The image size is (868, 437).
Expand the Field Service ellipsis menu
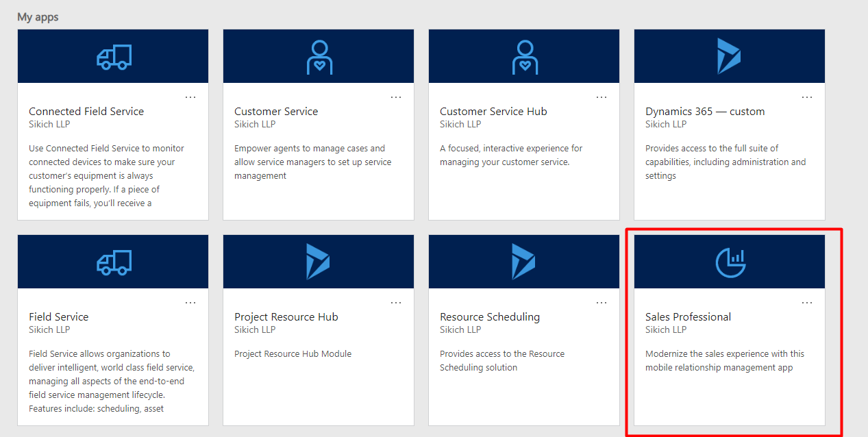click(190, 303)
